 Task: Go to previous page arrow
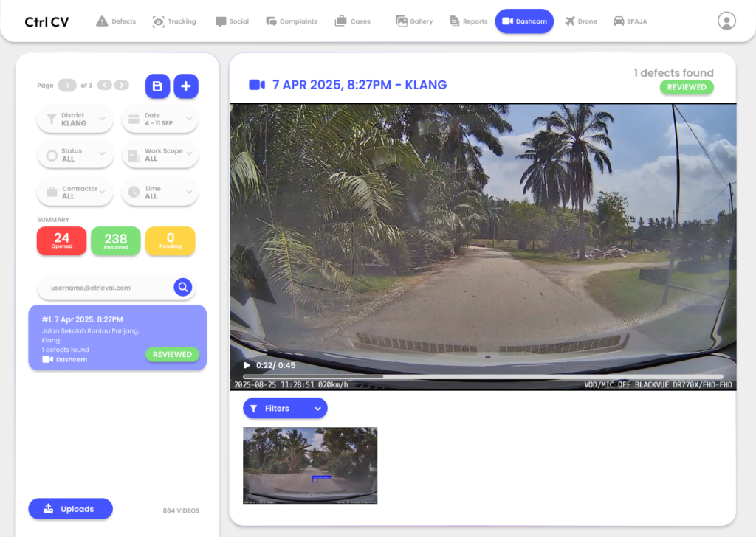coord(105,86)
